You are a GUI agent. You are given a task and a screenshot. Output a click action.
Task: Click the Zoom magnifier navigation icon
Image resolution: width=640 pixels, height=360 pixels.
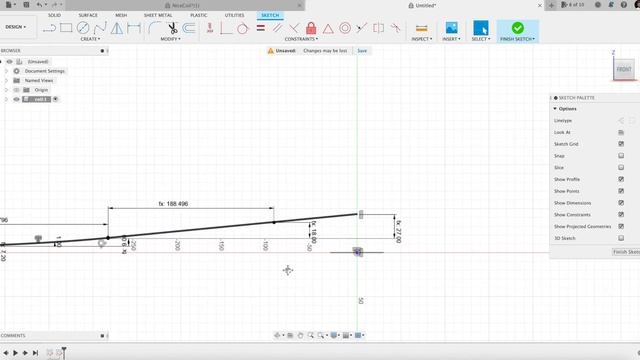pyautogui.click(x=311, y=335)
